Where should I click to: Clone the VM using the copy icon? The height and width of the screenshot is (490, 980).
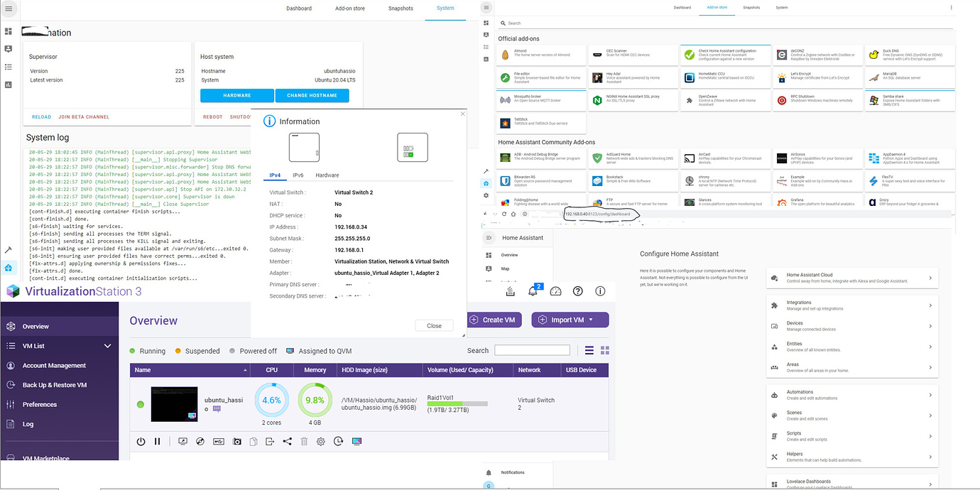coord(253,441)
